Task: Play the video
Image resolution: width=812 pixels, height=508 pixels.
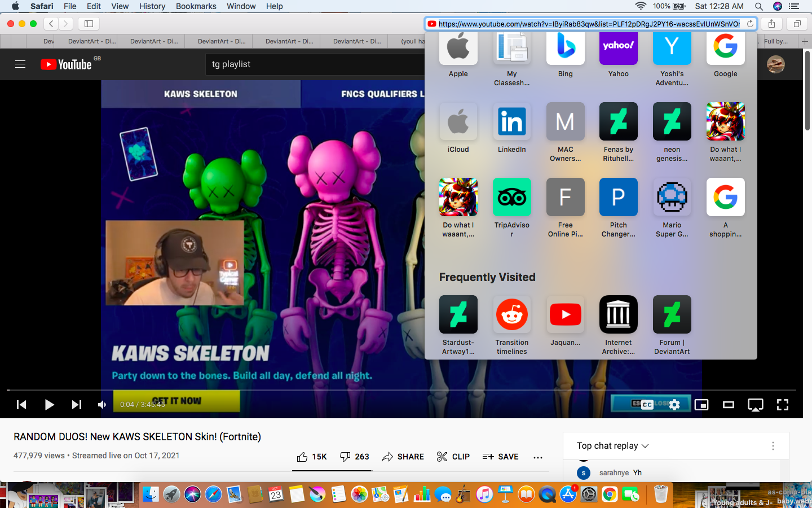Action: pos(49,404)
